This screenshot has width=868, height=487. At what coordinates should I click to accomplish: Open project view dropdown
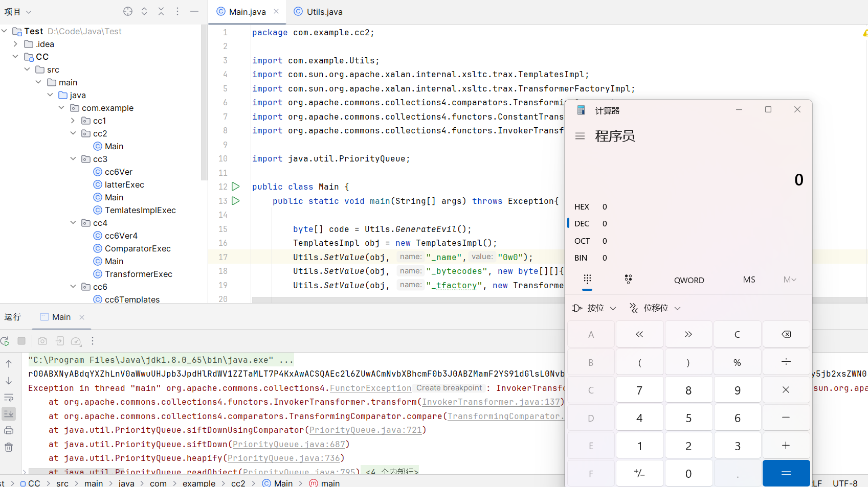click(18, 12)
